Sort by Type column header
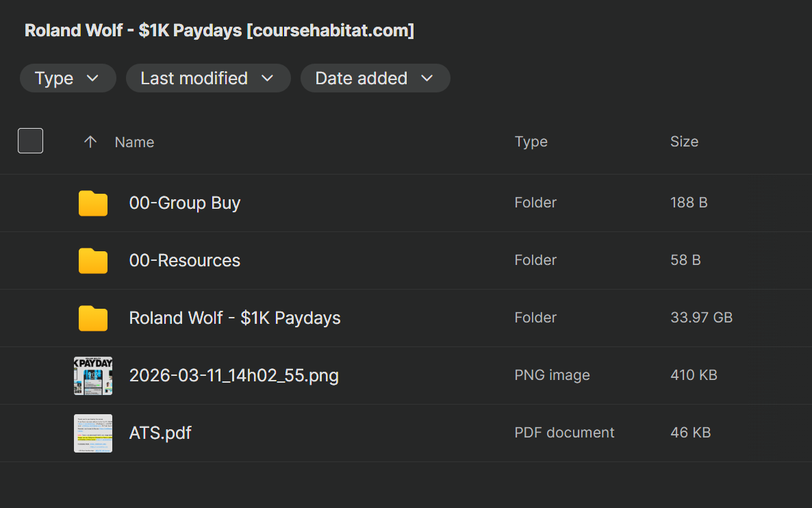The image size is (812, 508). pyautogui.click(x=531, y=141)
